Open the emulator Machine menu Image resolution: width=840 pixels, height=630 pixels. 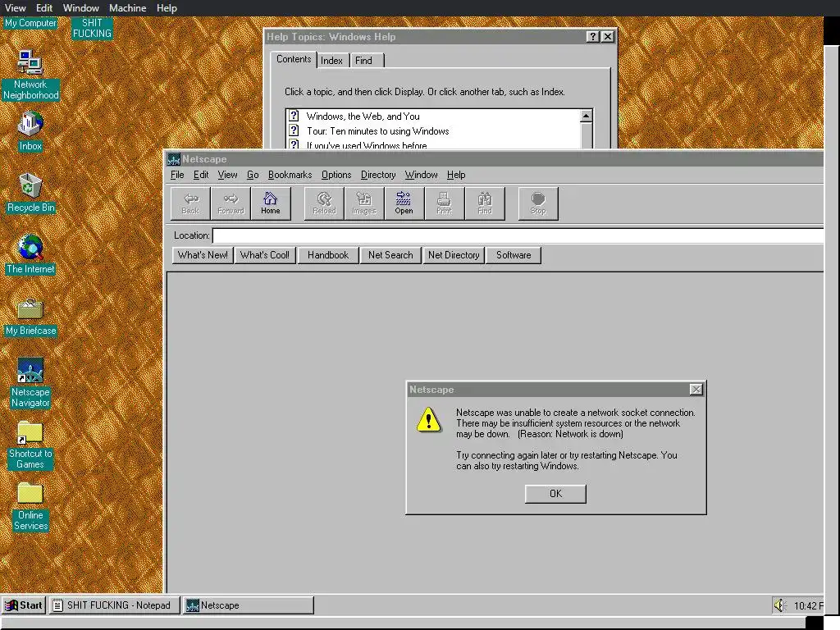[x=127, y=8]
